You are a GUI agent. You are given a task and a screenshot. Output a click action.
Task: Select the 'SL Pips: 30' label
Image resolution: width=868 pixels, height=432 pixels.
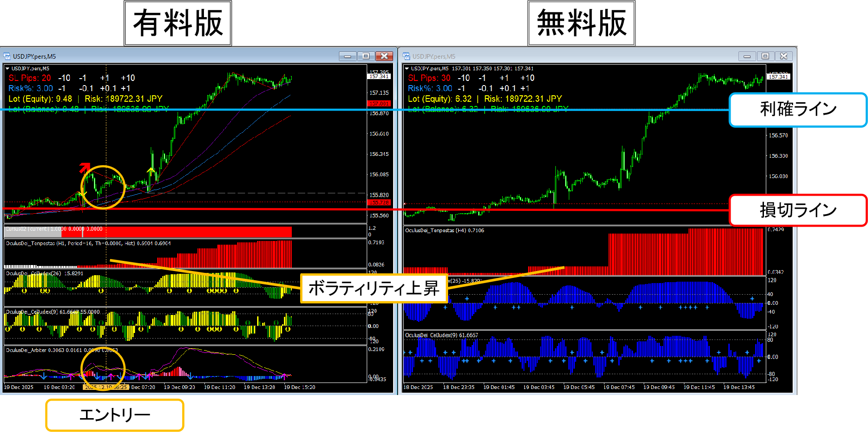429,78
